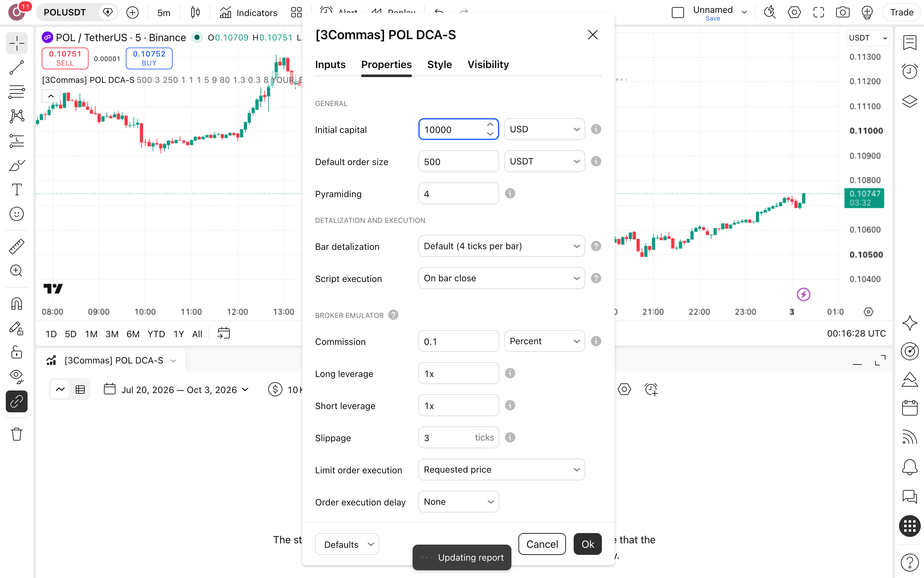Open the Defaults menu button
The image size is (924, 578).
pyautogui.click(x=347, y=544)
